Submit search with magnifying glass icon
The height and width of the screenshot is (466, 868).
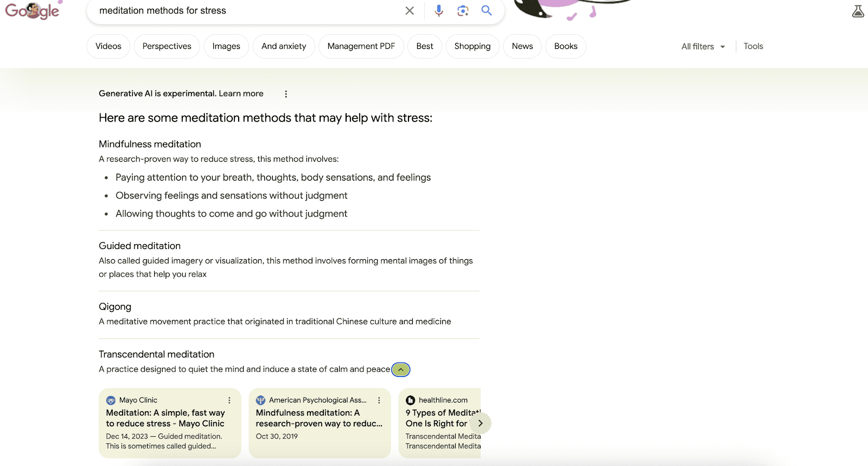[487, 10]
